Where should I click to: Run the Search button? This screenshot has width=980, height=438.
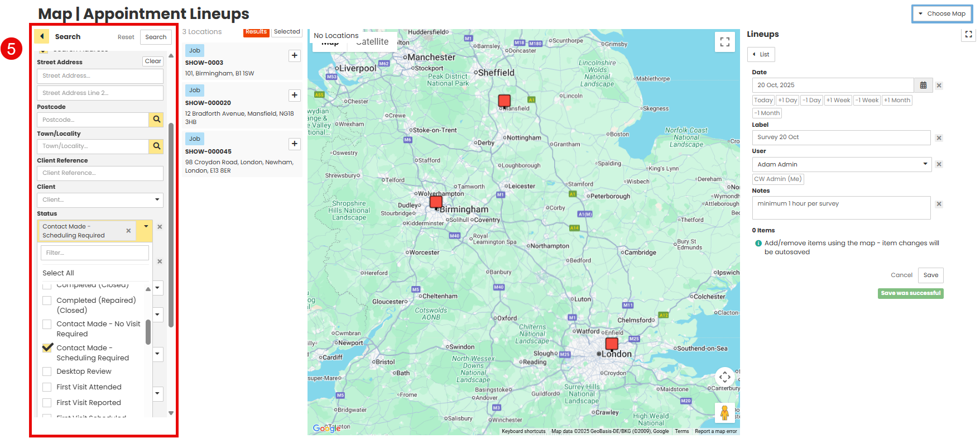coord(156,37)
